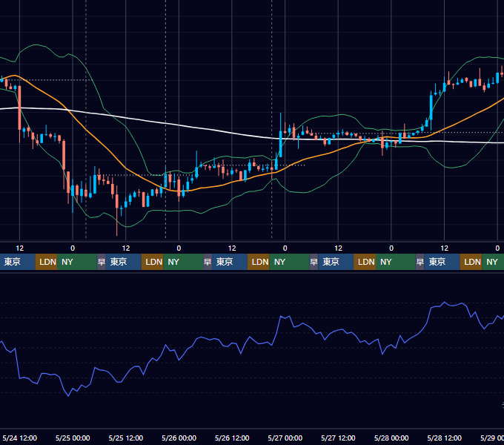Click the tall blue candle at 5/27 00:00
This screenshot has width=504, height=445.
281,144
